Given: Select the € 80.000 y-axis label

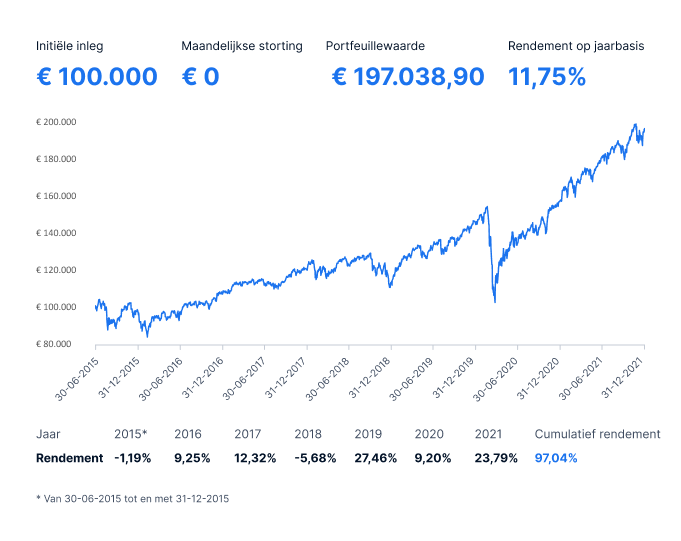Looking at the screenshot, I should [58, 344].
